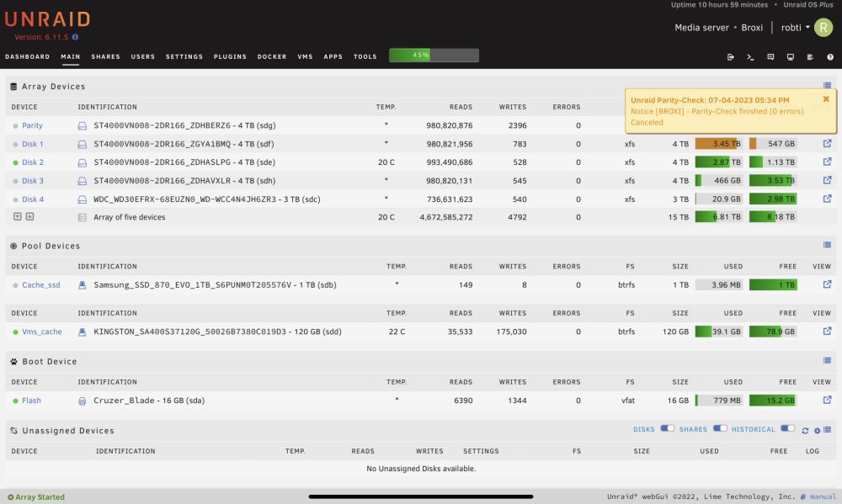
Task: Click Disk 3 free 3.53 TB bar
Action: point(773,180)
